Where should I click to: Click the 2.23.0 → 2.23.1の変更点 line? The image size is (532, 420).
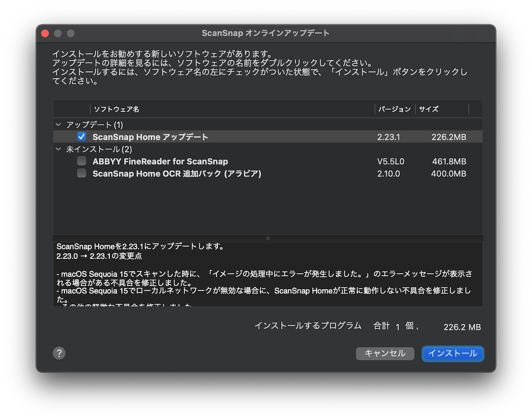pos(99,257)
